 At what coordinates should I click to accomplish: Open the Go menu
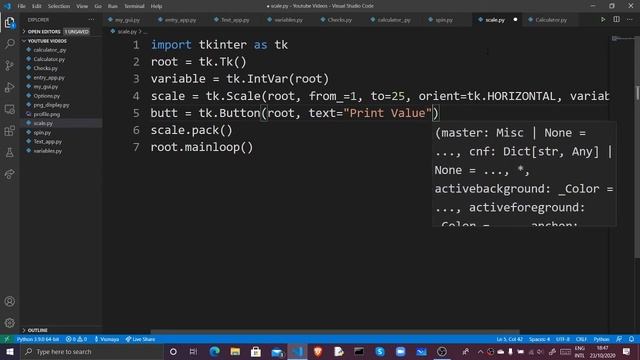coord(98,6)
